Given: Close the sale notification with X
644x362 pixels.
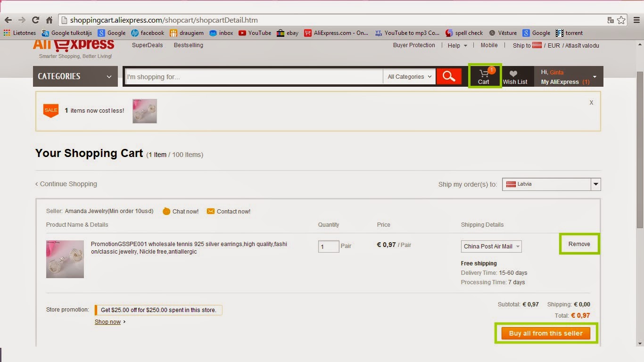Looking at the screenshot, I should click(591, 102).
